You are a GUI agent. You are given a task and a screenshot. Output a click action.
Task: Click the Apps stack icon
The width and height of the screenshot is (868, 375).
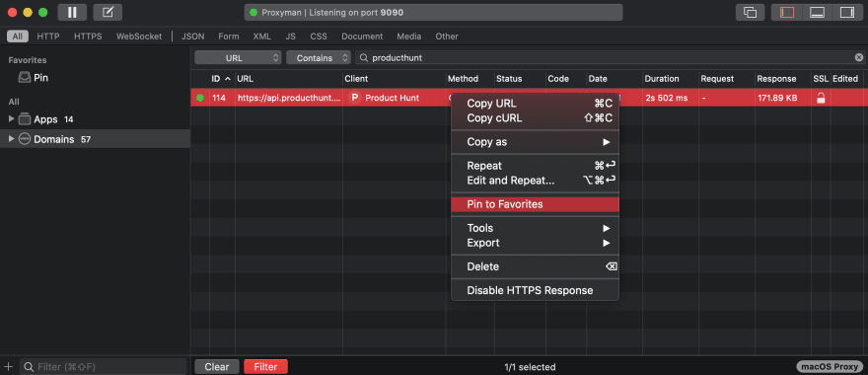point(25,119)
